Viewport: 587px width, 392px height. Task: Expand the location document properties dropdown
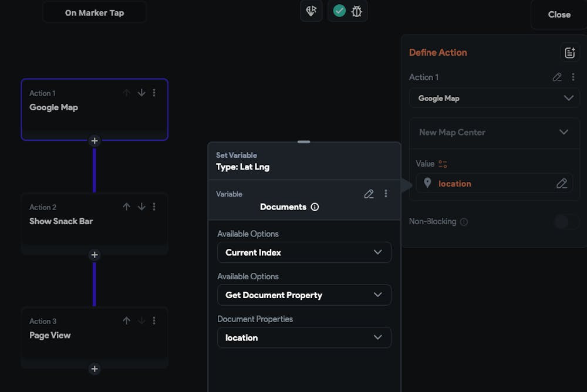(x=304, y=337)
